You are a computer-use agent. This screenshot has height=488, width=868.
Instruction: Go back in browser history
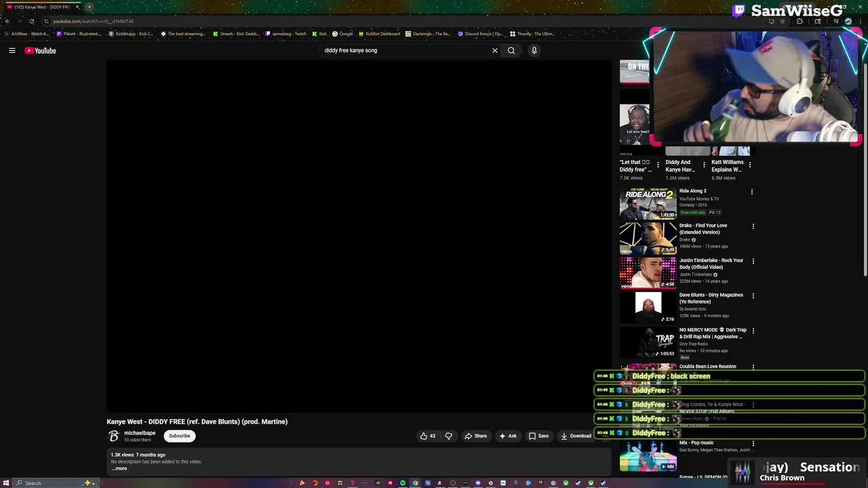point(7,21)
